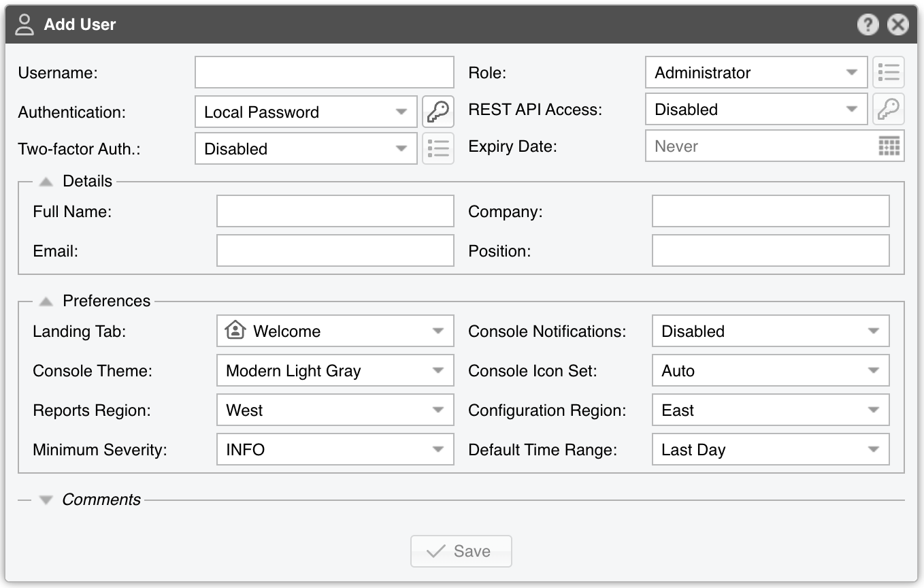Click the list icon beside Two-factor Auth
This screenshot has height=588, width=924.
click(x=438, y=148)
